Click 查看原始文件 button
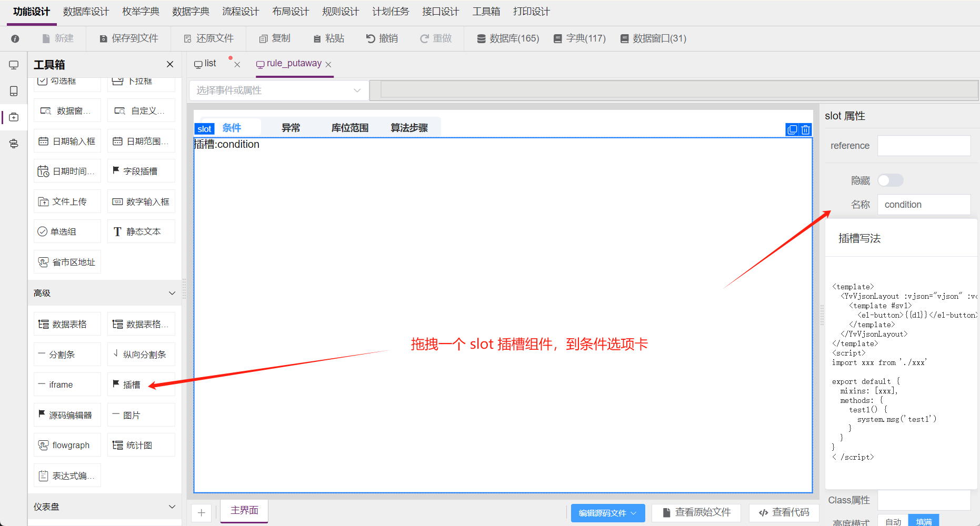Screen dimensions: 980x526 696,513
